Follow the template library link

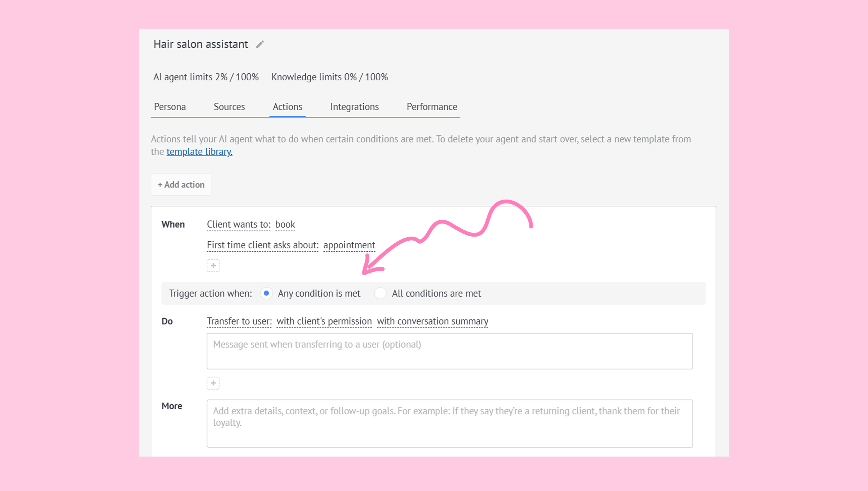(x=199, y=152)
